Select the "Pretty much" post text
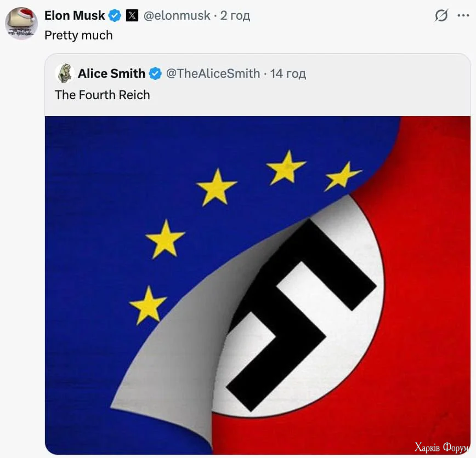Image resolution: width=476 pixels, height=458 pixels. (x=78, y=35)
